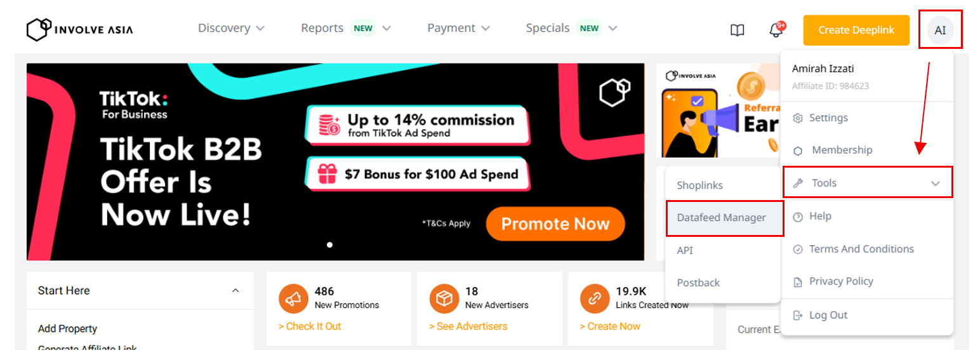Expand the Payment dropdown menu
Viewport: 980px width, 355px height.
458,29
